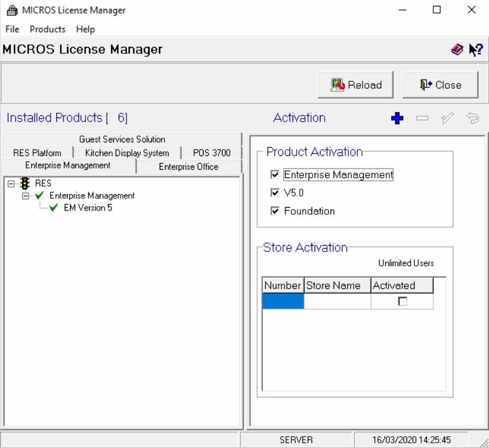Click the Number column header
489x448 pixels.
point(283,285)
